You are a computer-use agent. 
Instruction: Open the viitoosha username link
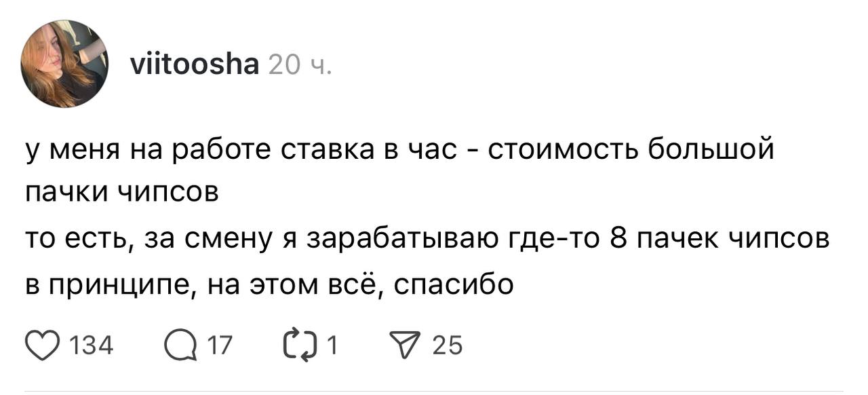pos(193,65)
